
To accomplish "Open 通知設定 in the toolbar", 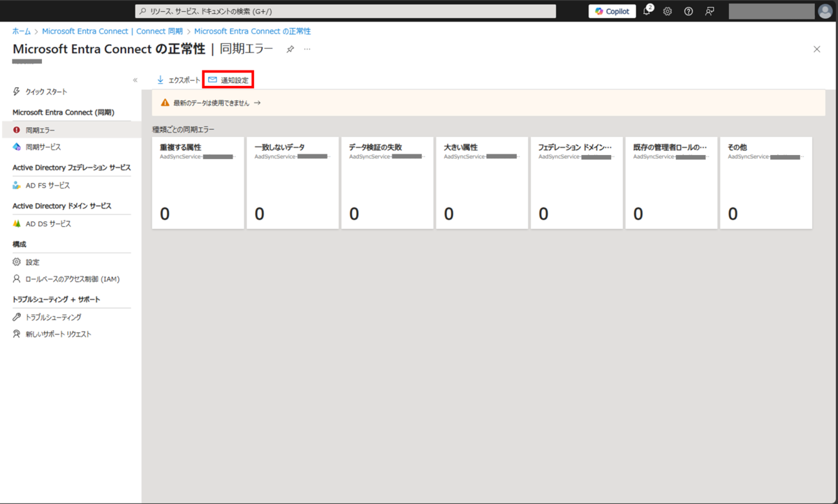I will tap(228, 80).
